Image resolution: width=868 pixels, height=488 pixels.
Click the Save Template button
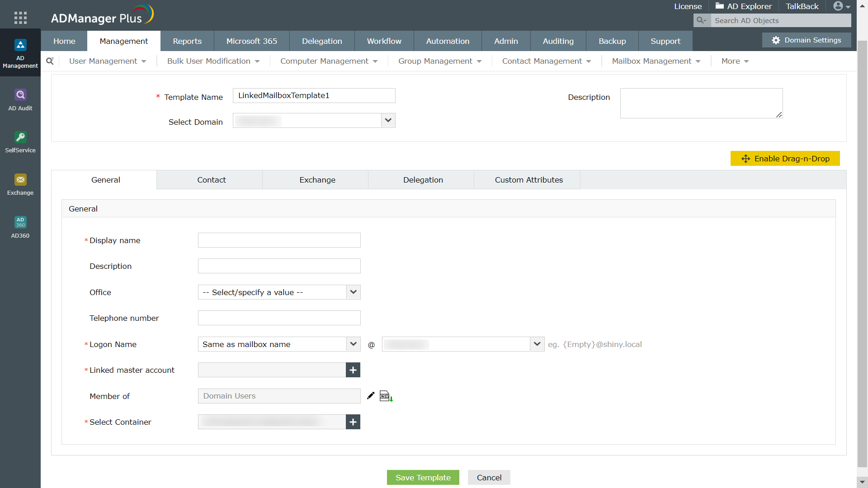(423, 478)
